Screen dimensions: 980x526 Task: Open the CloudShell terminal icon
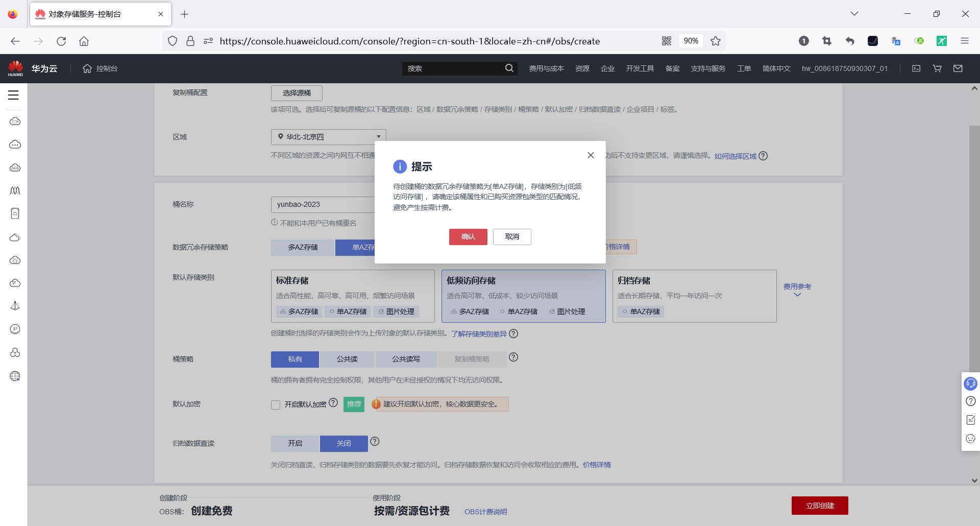point(916,68)
